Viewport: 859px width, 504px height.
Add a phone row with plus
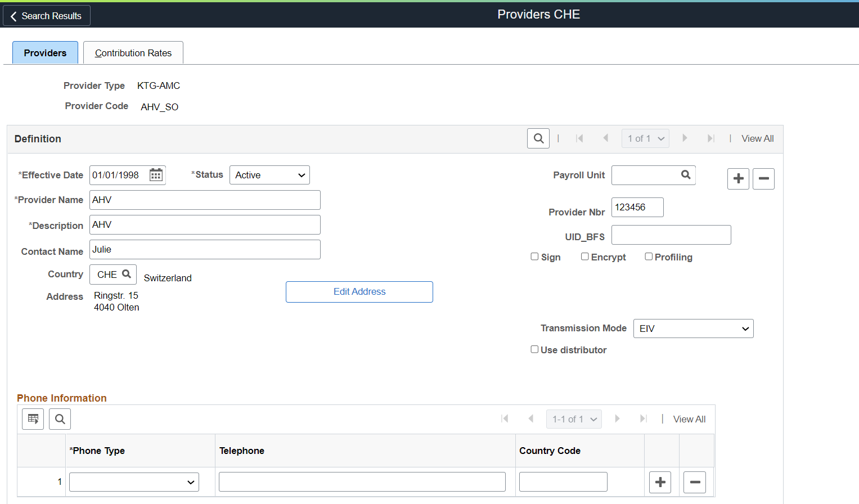click(x=660, y=482)
